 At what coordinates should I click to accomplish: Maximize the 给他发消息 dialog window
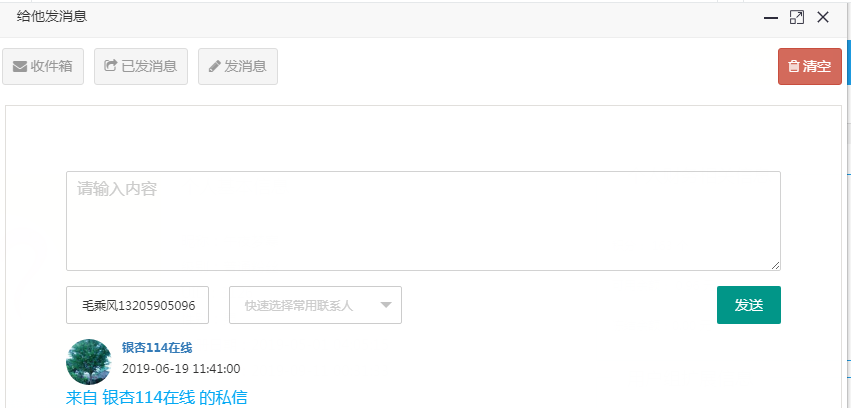[x=797, y=17]
